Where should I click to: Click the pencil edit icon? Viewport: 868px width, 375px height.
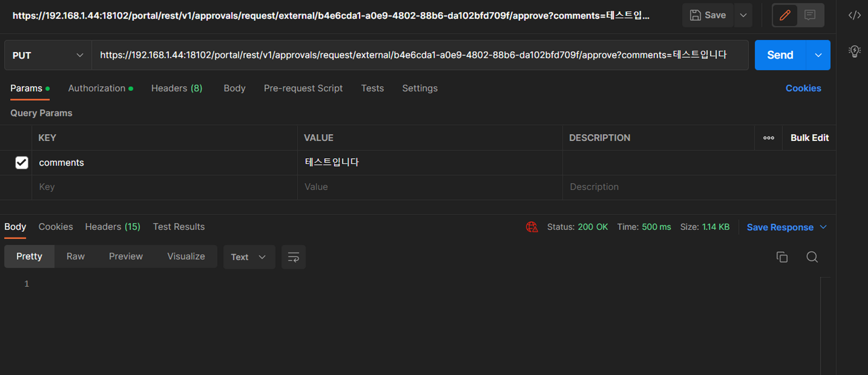point(784,15)
